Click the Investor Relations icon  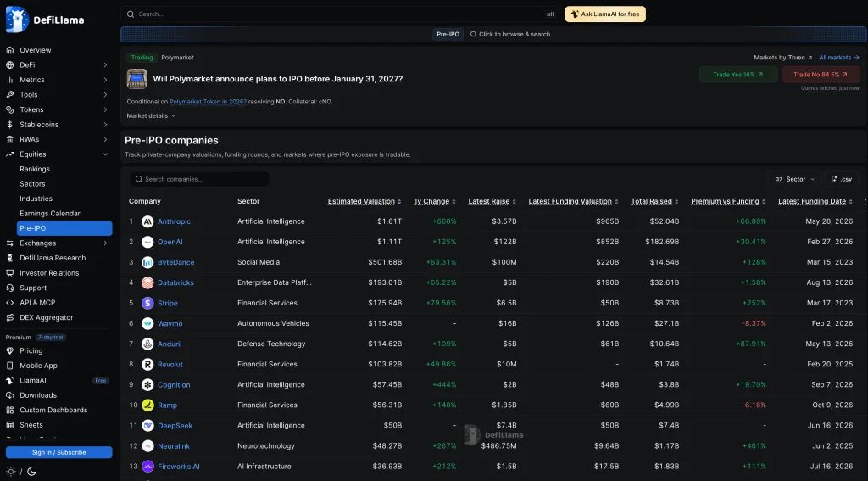pos(10,273)
